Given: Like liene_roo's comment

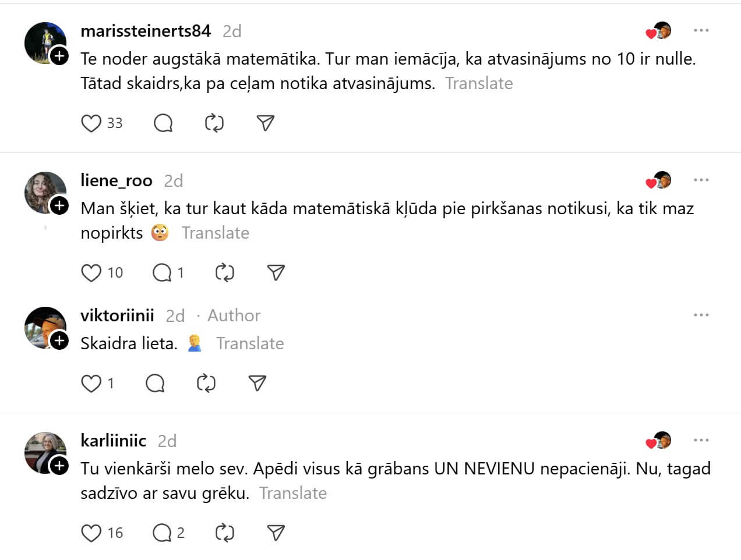Looking at the screenshot, I should pos(91,273).
